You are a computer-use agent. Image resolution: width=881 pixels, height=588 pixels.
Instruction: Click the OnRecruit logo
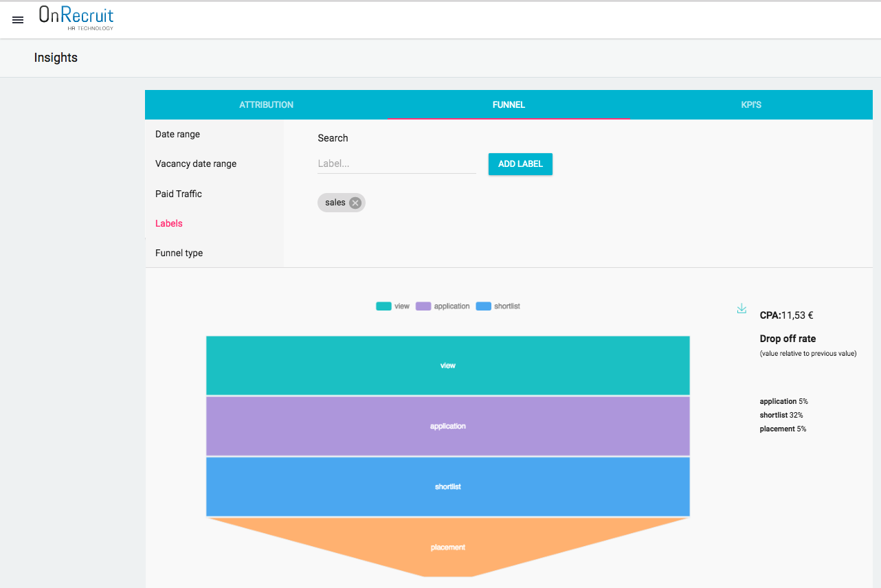[x=76, y=18]
